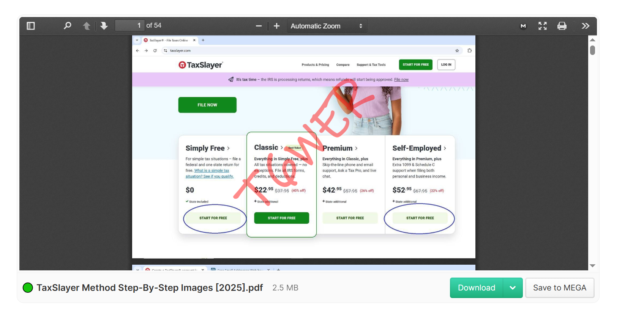
Task: Click the taxslayer.com address bar
Action: click(x=311, y=50)
